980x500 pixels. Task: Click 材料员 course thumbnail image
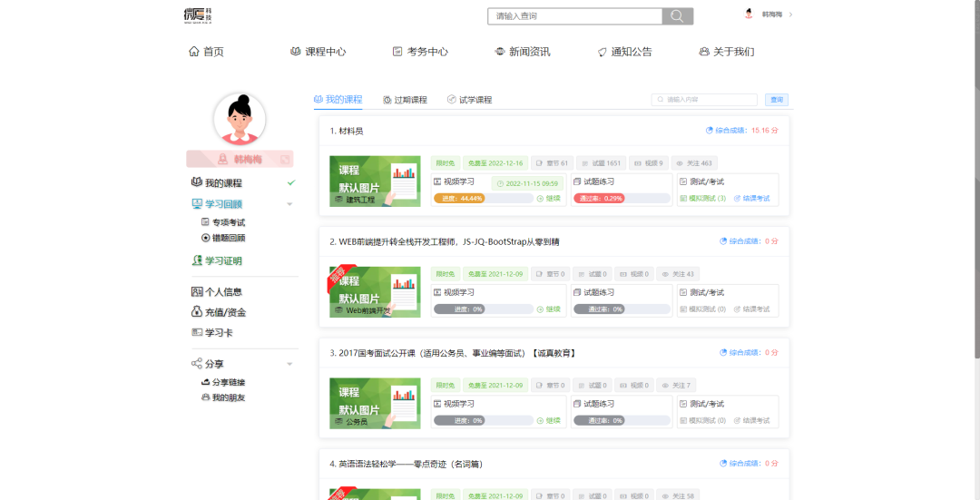[x=375, y=181]
